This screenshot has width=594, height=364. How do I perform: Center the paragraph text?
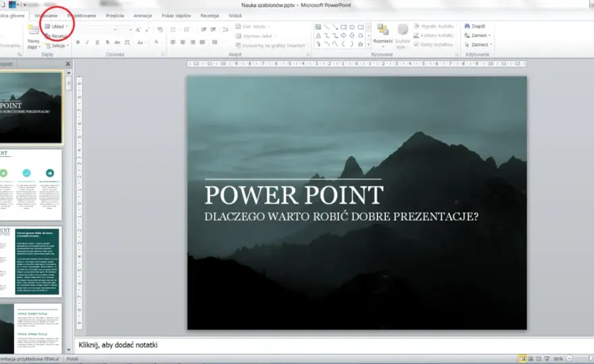pyautogui.click(x=183, y=42)
